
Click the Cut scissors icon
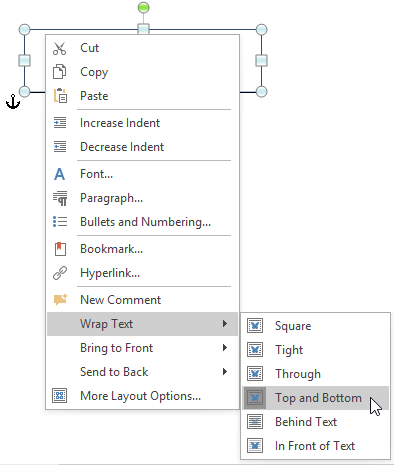pos(60,48)
